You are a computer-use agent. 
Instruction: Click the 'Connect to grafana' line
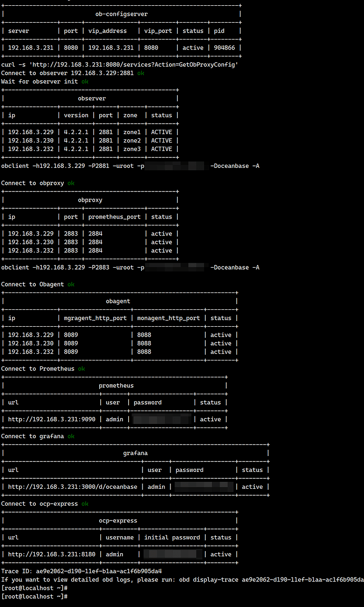click(38, 437)
